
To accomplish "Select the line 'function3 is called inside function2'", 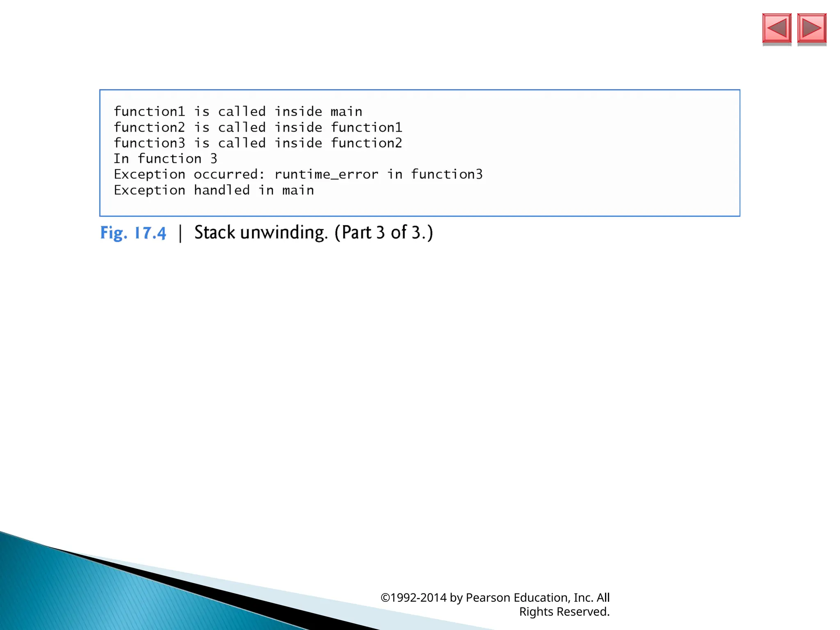I will tap(258, 143).
